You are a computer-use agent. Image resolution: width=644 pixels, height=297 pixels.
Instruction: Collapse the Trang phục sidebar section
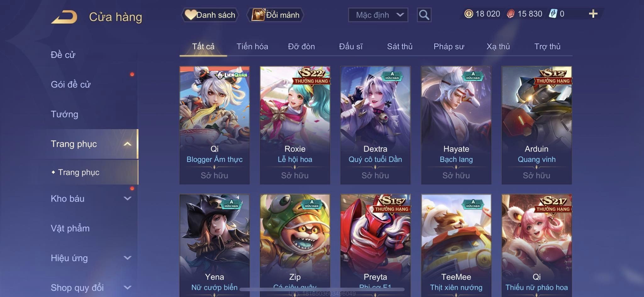tap(127, 144)
